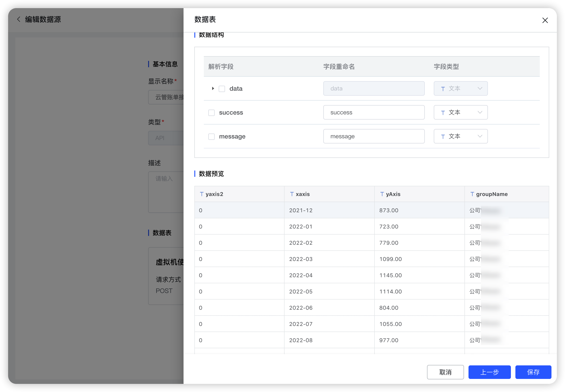Click the text type icon on yAxis column
The width and height of the screenshot is (565, 392).
coord(382,194)
